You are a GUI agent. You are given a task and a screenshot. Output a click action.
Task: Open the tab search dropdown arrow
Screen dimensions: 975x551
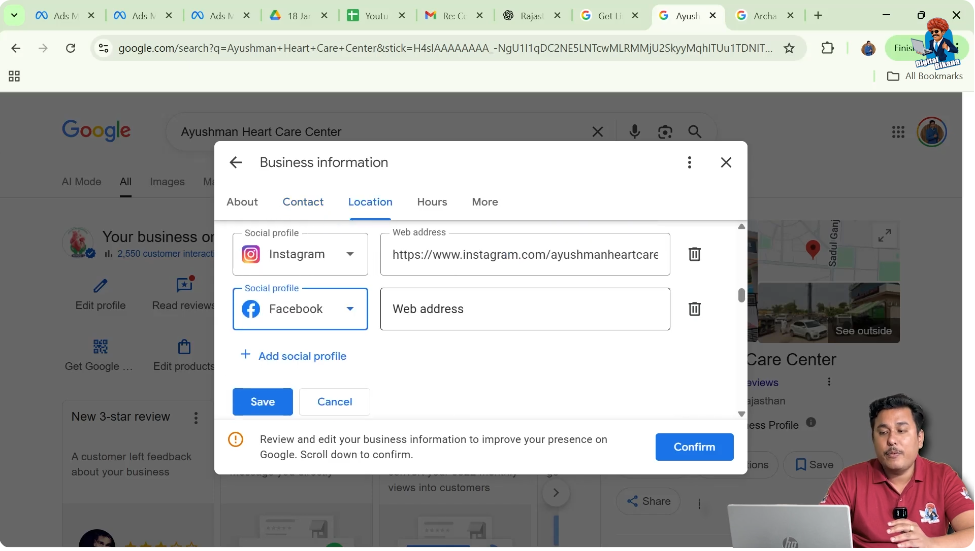point(14,15)
